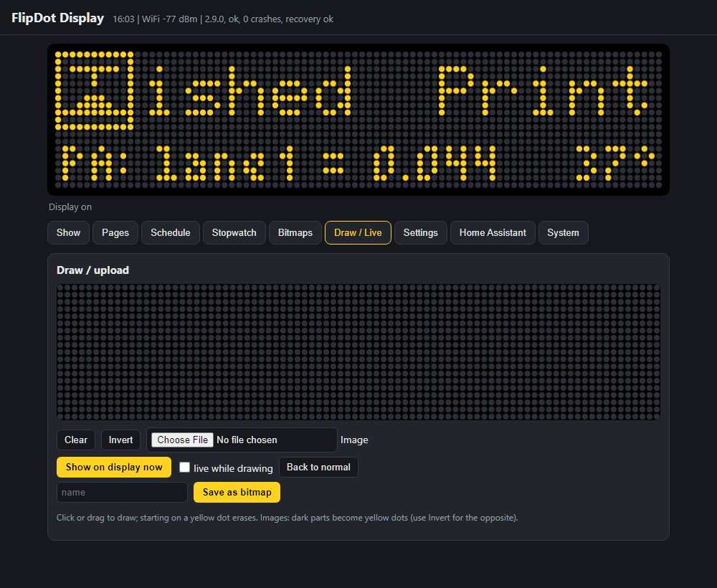Open the Settings tab
This screenshot has height=588, width=717.
pyautogui.click(x=421, y=233)
